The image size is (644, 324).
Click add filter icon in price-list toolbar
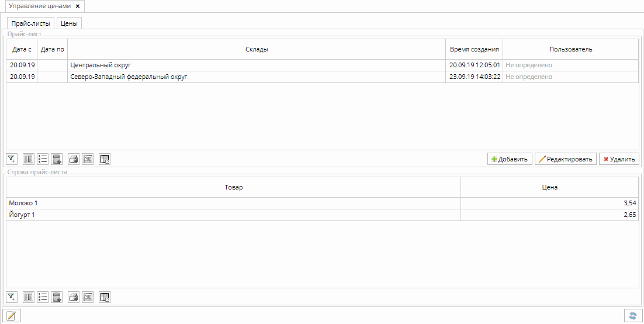[x=12, y=159]
